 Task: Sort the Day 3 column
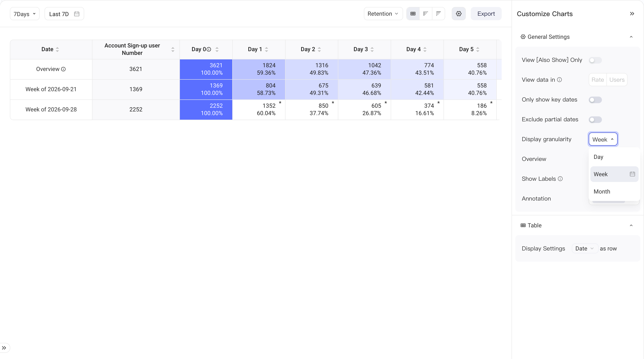[372, 49]
